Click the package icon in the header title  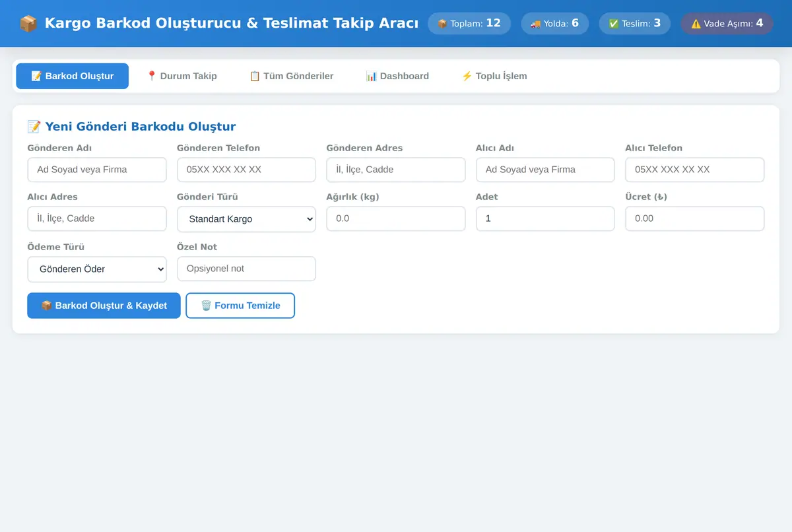[x=28, y=23]
